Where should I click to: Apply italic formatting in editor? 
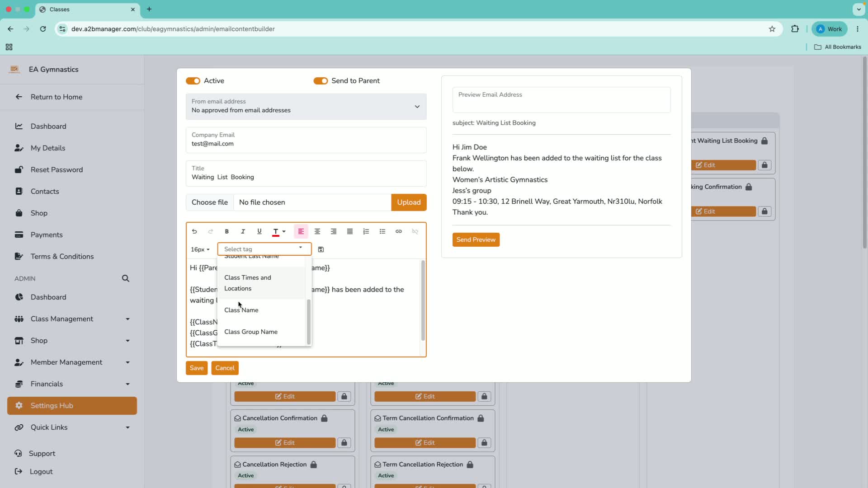click(243, 231)
